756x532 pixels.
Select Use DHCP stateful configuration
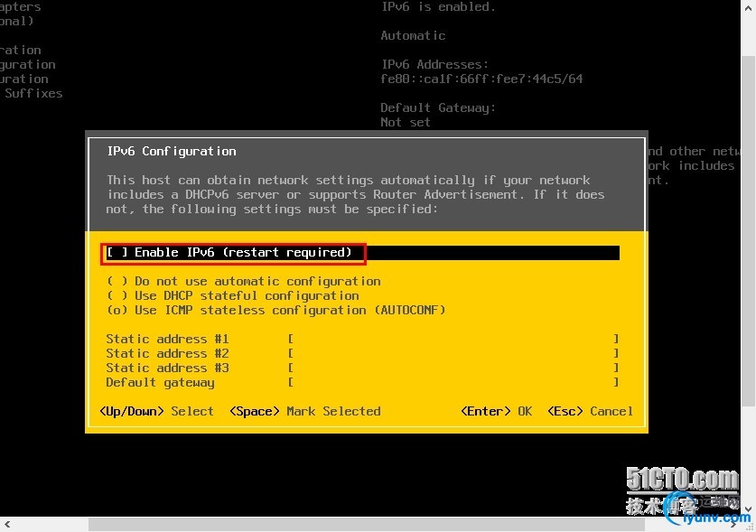point(233,295)
